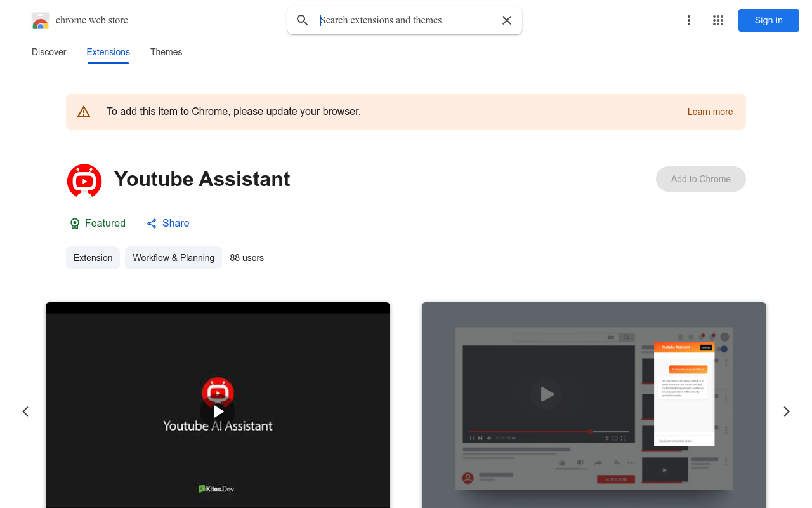Open the Learn more link
This screenshot has height=508, width=812.
coord(710,112)
